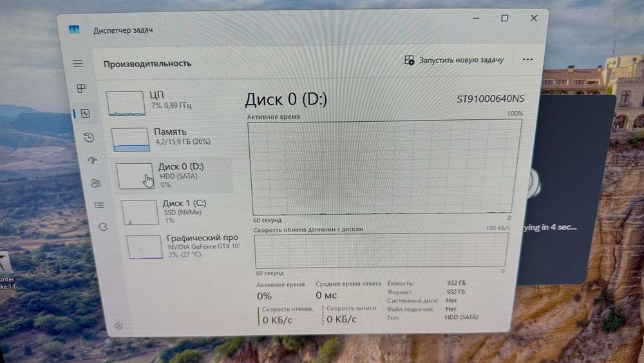Go to Processes page icon
This screenshot has height=363, width=644.
tap(81, 88)
